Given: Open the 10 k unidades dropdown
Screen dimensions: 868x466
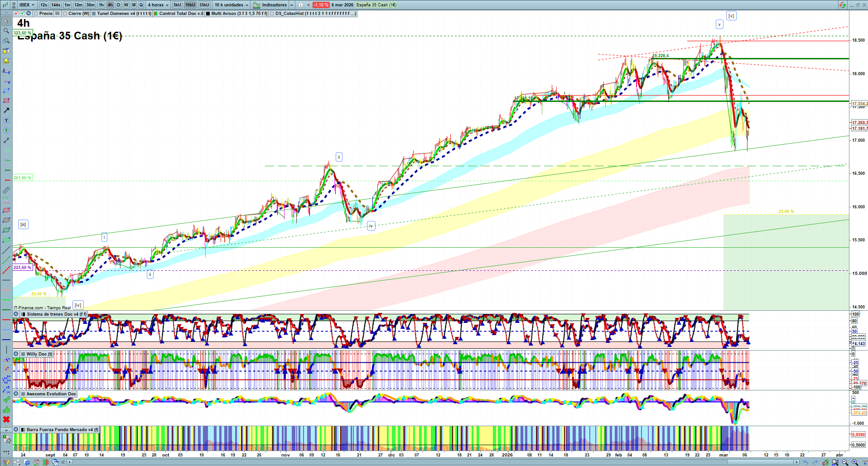Looking at the screenshot, I should tap(231, 5).
